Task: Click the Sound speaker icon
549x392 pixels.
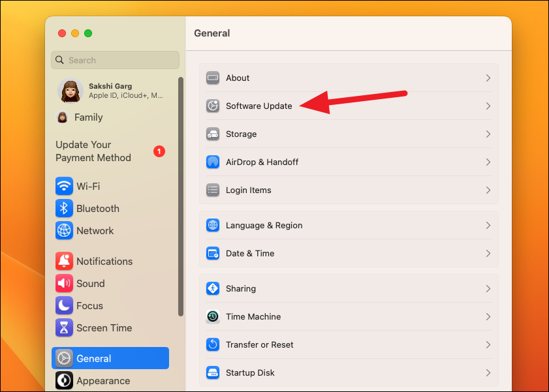Action: coord(64,283)
